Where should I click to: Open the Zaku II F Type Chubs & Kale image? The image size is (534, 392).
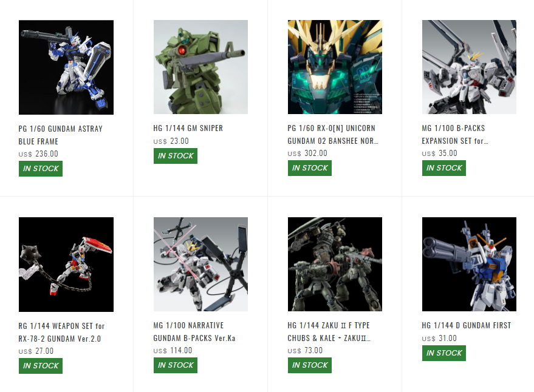pyautogui.click(x=335, y=264)
